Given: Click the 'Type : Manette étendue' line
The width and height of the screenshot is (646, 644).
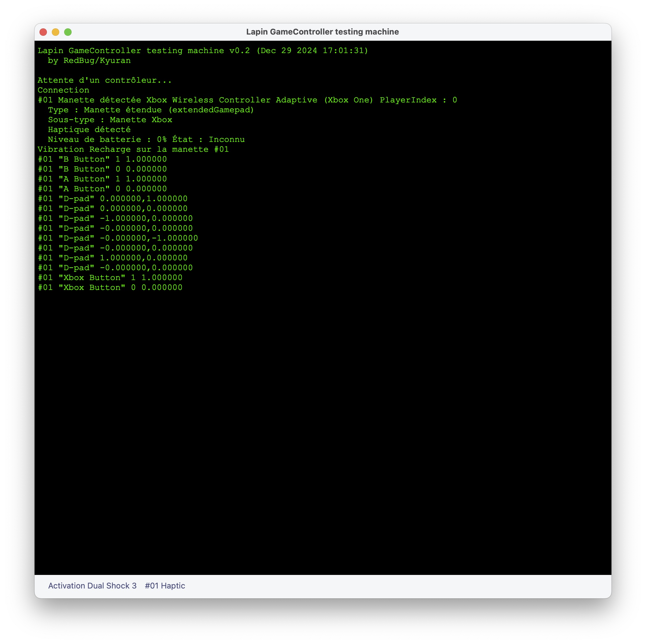Looking at the screenshot, I should coord(151,110).
